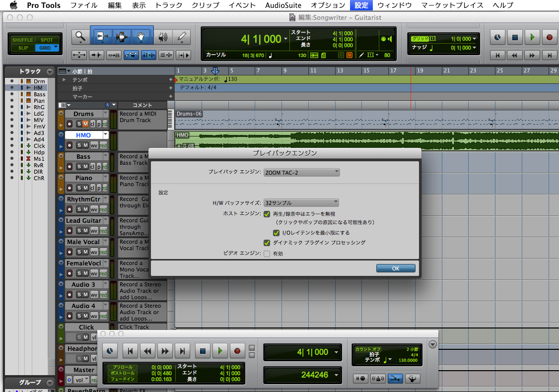Uncheck ignore errors during playback/record
Screen dimensions: 559x392
click(x=267, y=214)
